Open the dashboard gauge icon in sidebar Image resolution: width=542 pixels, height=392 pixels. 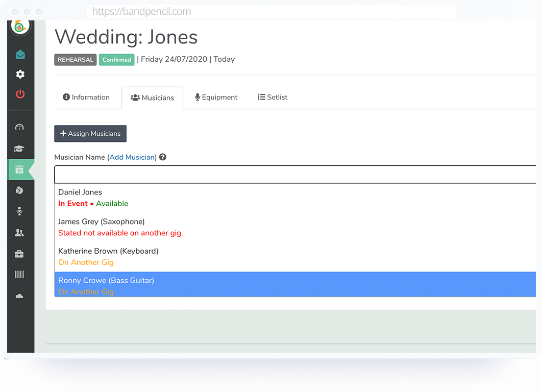(x=20, y=127)
